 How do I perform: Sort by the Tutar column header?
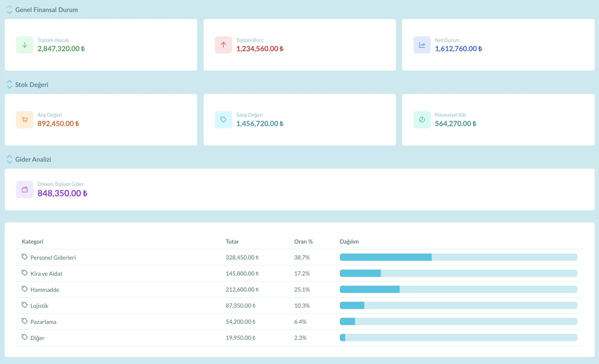pyautogui.click(x=232, y=242)
